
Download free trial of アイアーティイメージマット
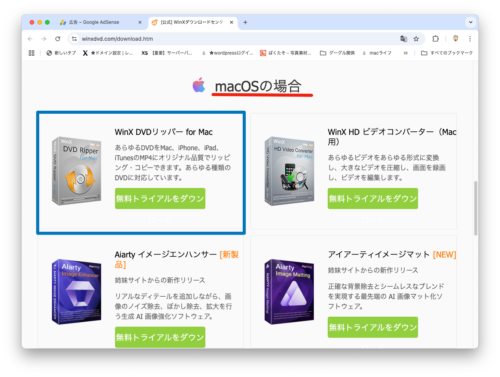pyautogui.click(x=373, y=327)
